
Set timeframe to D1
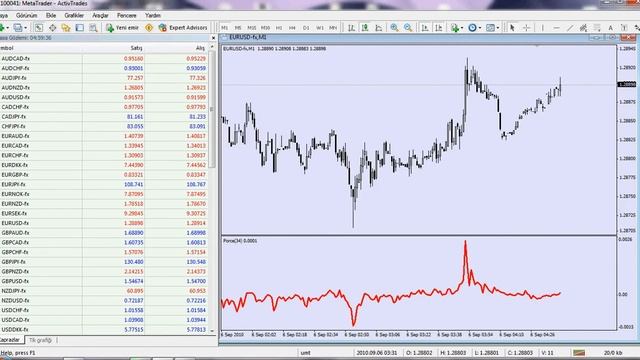pyautogui.click(x=306, y=28)
